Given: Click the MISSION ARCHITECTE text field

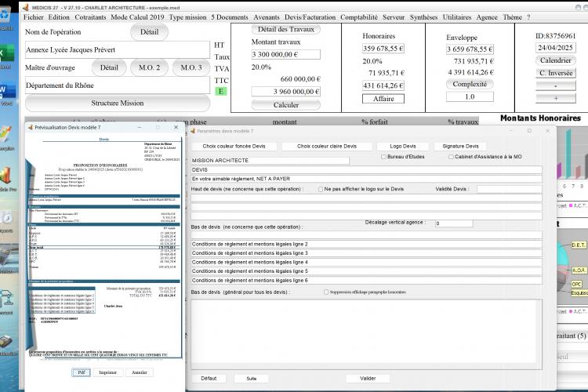Looking at the screenshot, I should [x=270, y=161].
